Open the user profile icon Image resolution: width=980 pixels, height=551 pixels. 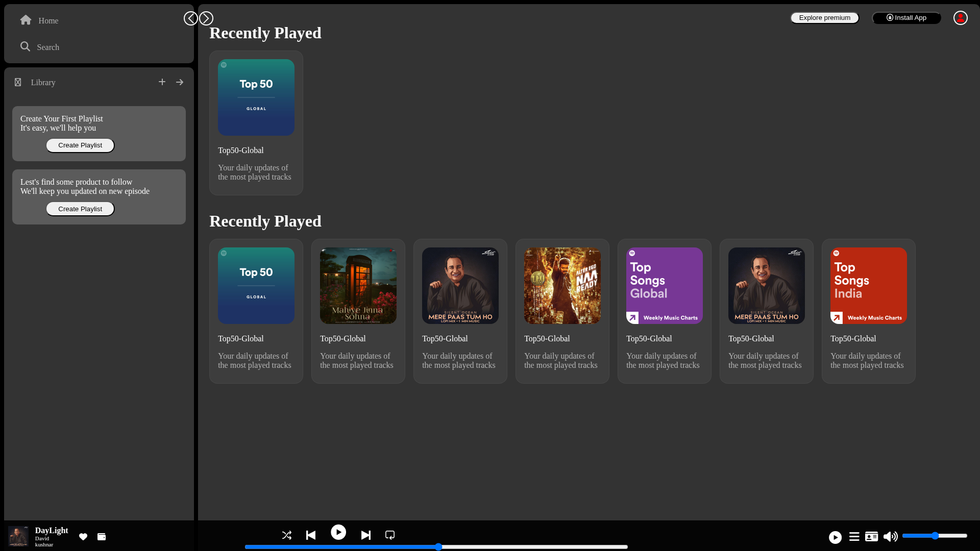tap(961, 18)
